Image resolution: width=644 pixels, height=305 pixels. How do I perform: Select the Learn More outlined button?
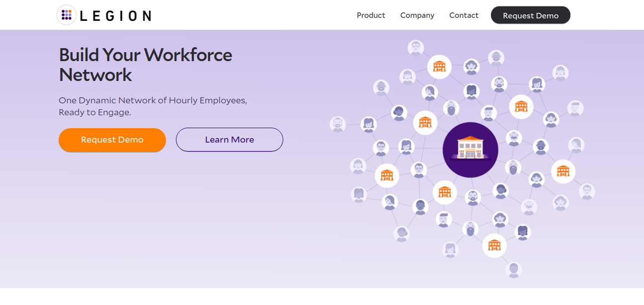230,140
